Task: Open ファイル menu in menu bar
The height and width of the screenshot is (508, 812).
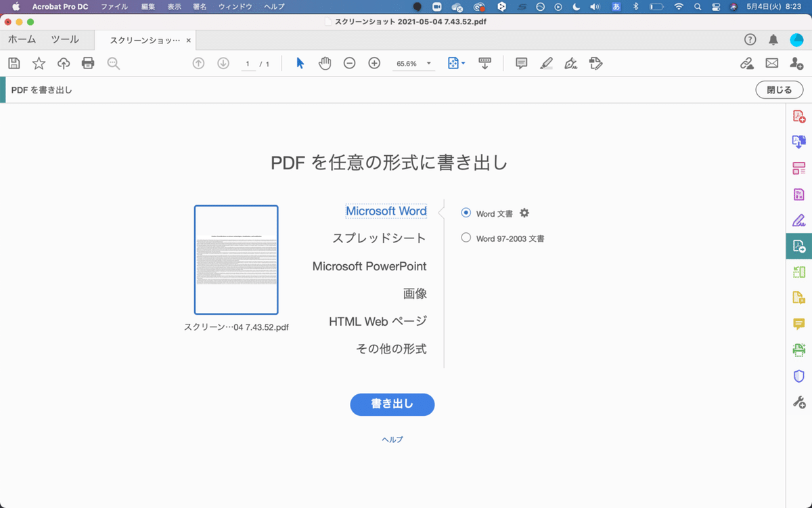Action: pyautogui.click(x=114, y=6)
